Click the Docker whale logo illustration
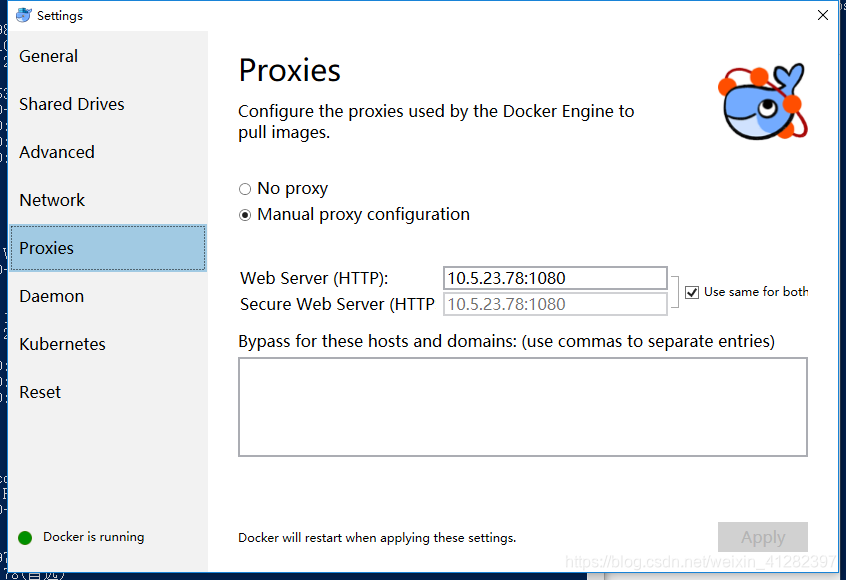The height and width of the screenshot is (580, 846). tap(762, 100)
